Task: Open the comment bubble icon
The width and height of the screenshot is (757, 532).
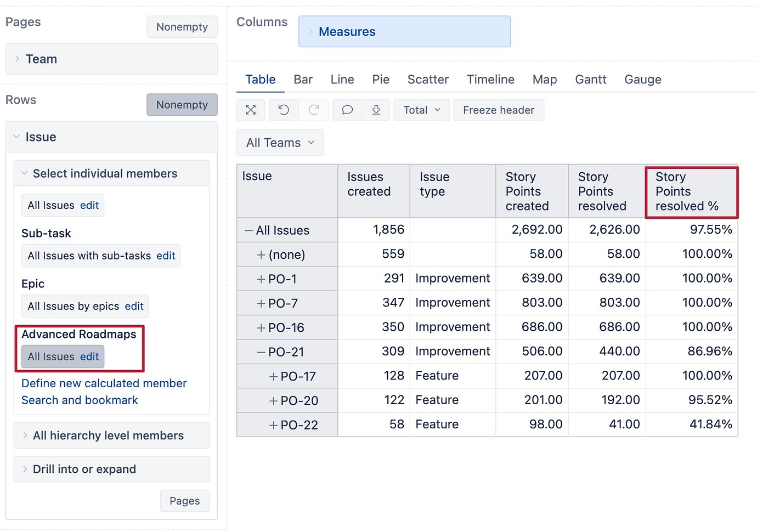Action: click(x=347, y=110)
